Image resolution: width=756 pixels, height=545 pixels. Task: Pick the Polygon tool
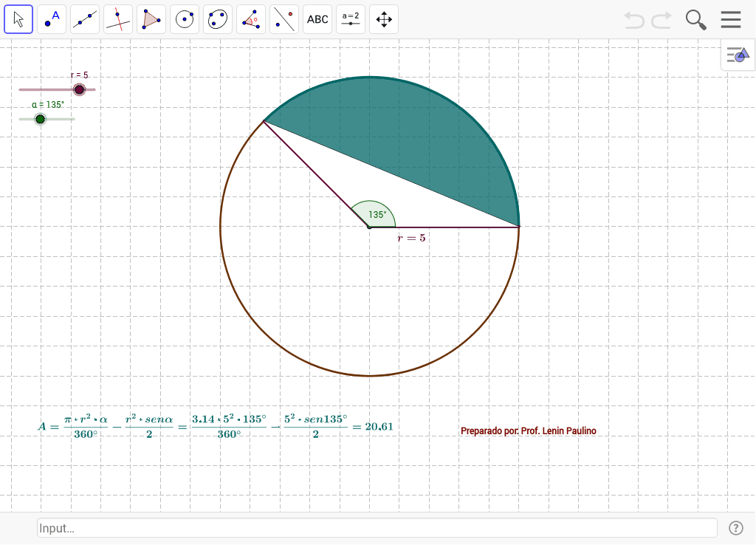click(x=151, y=19)
